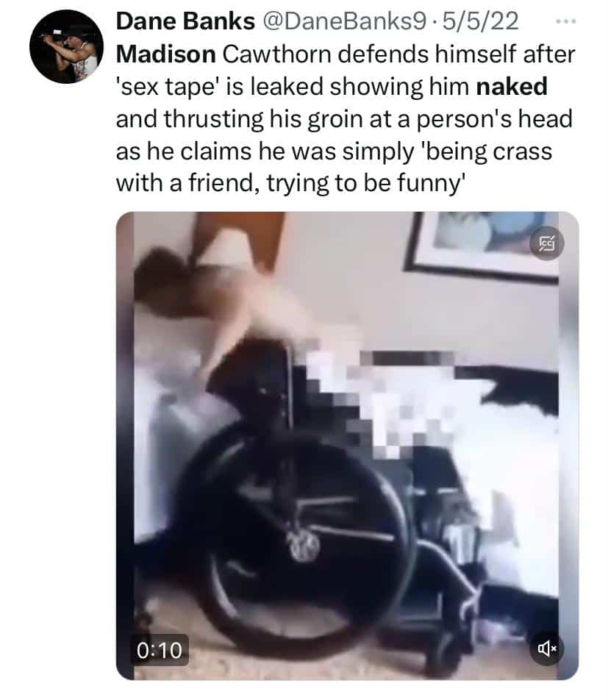
Task: Play the video by clicking its center
Action: pos(347,446)
